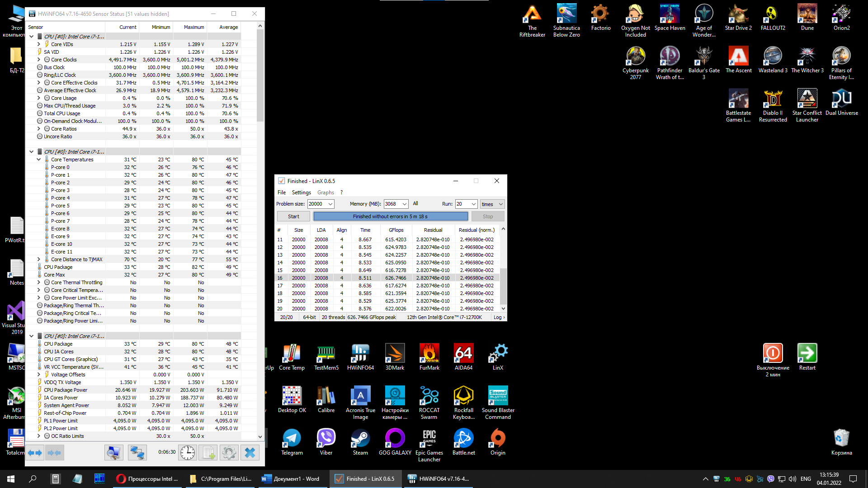This screenshot has width=868, height=488.
Task: Expand the Core Thermal Throttling row
Action: (x=39, y=282)
